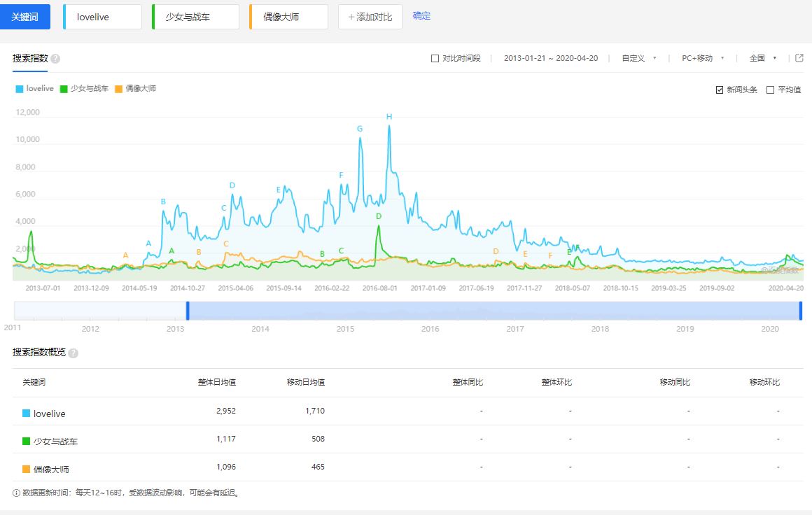812x515 pixels.
Task: Uncheck the 新闻头条 checkbox
Action: tap(720, 90)
